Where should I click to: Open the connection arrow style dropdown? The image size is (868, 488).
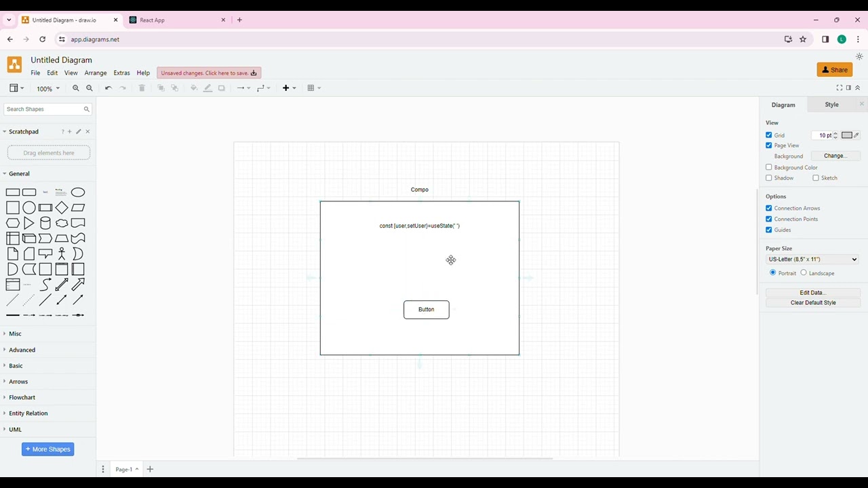243,88
